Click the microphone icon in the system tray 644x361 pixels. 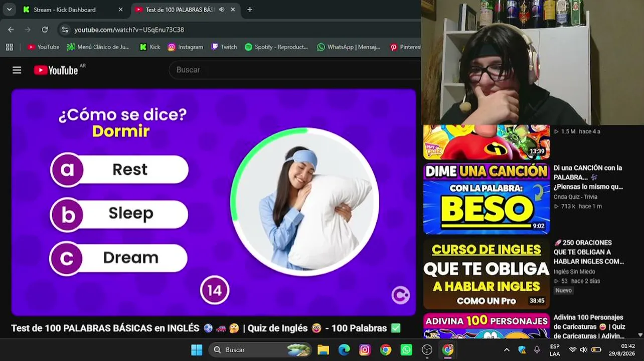[x=537, y=349]
